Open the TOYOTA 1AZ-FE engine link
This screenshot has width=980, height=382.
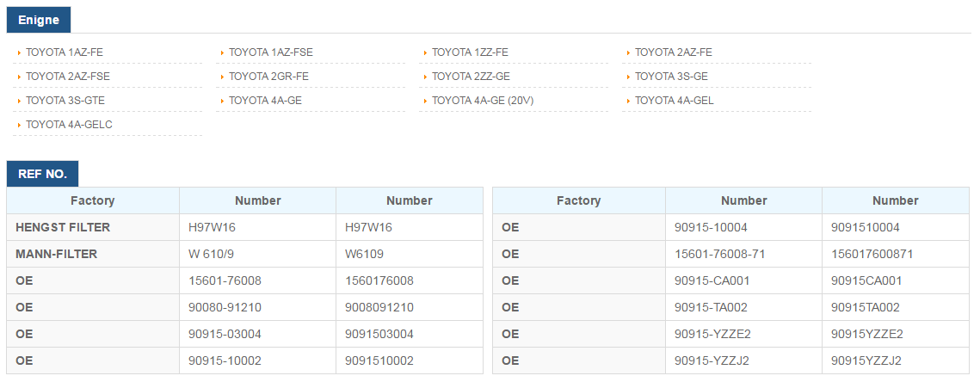point(65,52)
